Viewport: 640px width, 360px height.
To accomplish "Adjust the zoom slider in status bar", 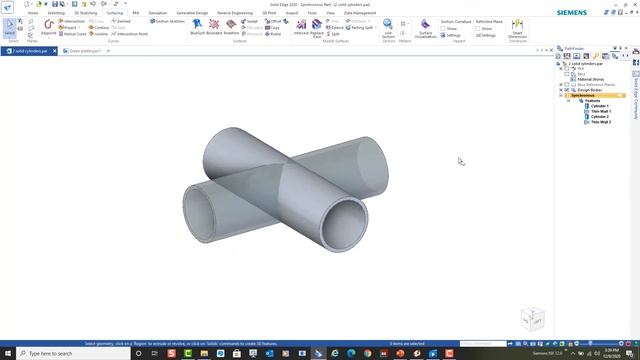I will [591, 344].
